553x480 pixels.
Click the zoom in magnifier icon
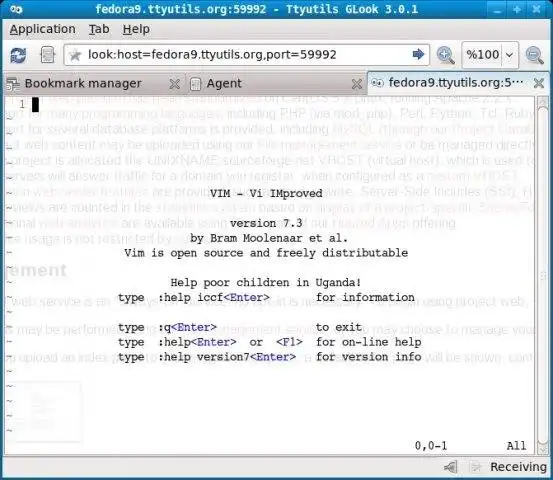(x=445, y=55)
